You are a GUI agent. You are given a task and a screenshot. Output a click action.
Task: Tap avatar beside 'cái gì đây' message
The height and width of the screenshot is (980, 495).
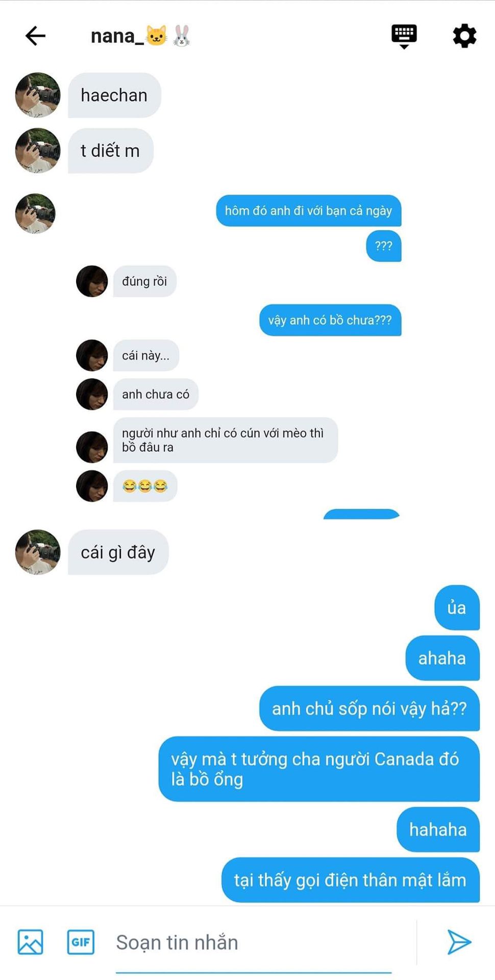click(38, 552)
